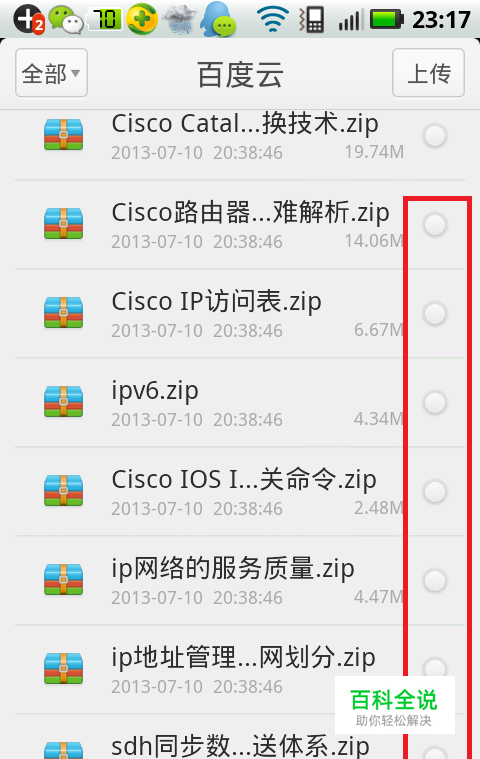Click the zip icon beside ipv6.zip
The image size is (480, 759).
[63, 401]
